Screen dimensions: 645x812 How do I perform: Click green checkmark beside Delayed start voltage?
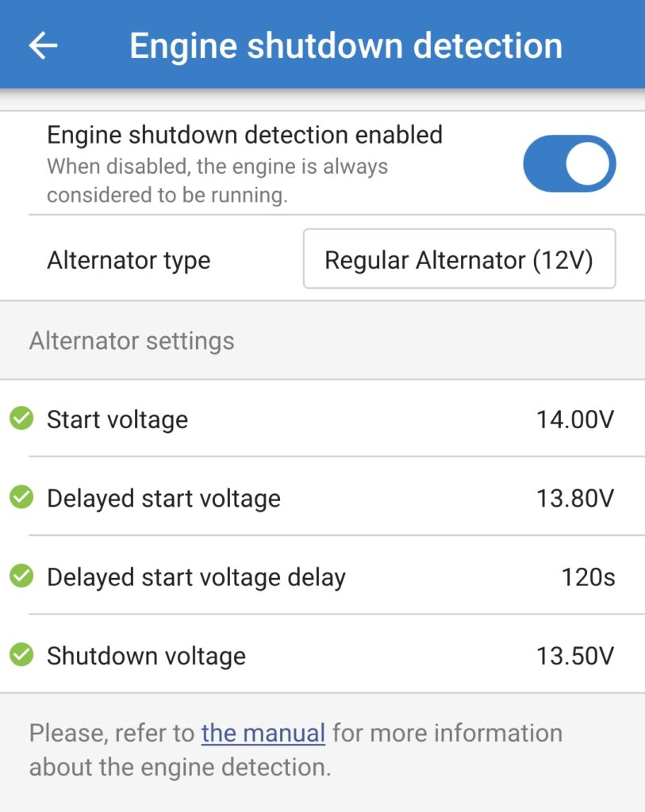coord(21,497)
